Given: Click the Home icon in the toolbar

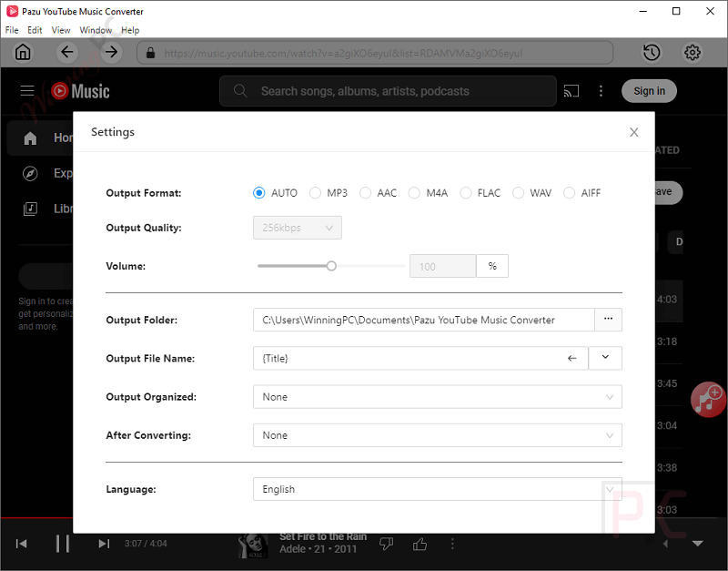Looking at the screenshot, I should click(x=23, y=52).
